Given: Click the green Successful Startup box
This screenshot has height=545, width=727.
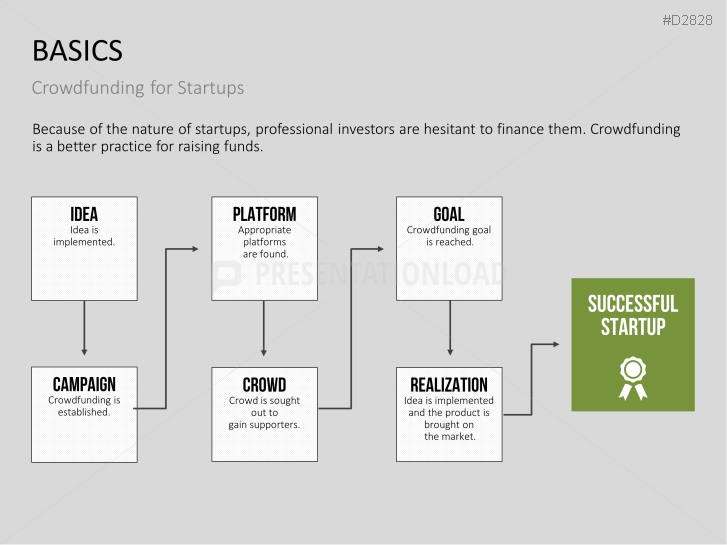Looking at the screenshot, I should coord(632,344).
